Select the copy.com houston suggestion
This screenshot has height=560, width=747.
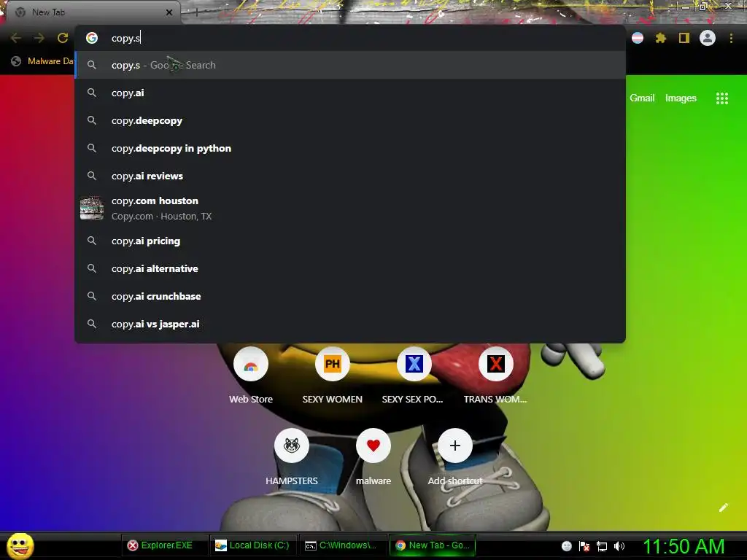coord(350,208)
